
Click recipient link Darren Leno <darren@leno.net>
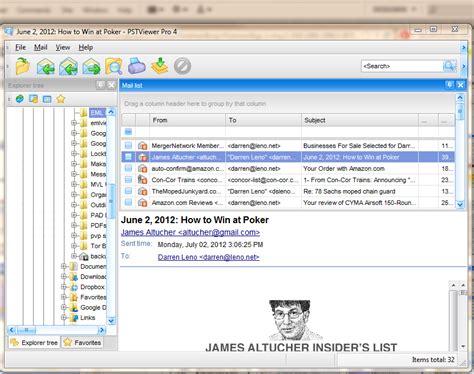[x=209, y=257]
